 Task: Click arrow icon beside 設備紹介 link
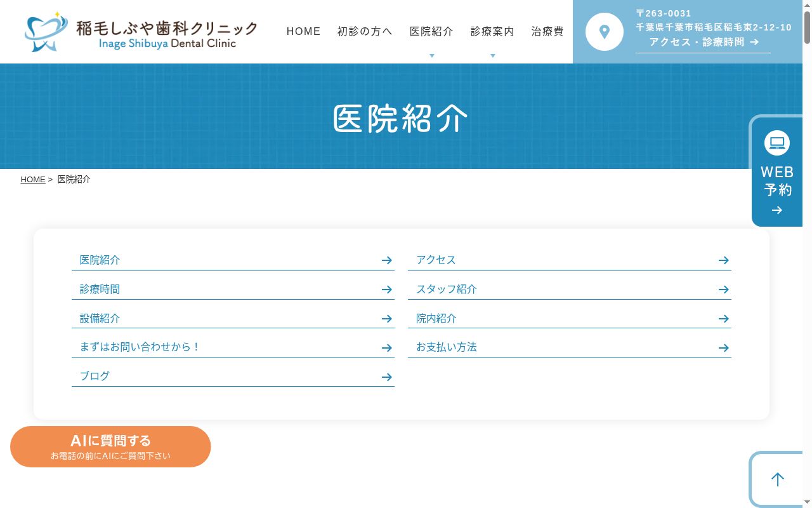click(x=387, y=319)
